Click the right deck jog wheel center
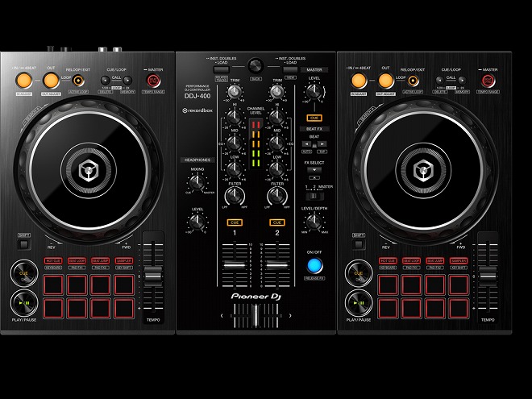The height and width of the screenshot is (399, 532). pyautogui.click(x=423, y=170)
